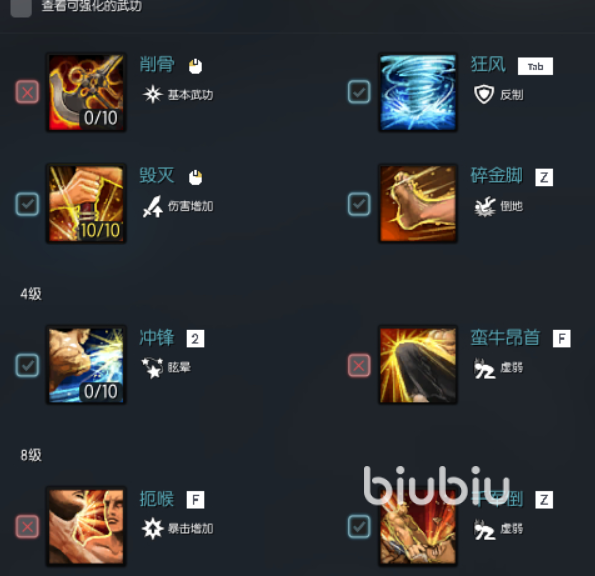Toggle the checkbox next to 碎金脚

pyautogui.click(x=359, y=204)
